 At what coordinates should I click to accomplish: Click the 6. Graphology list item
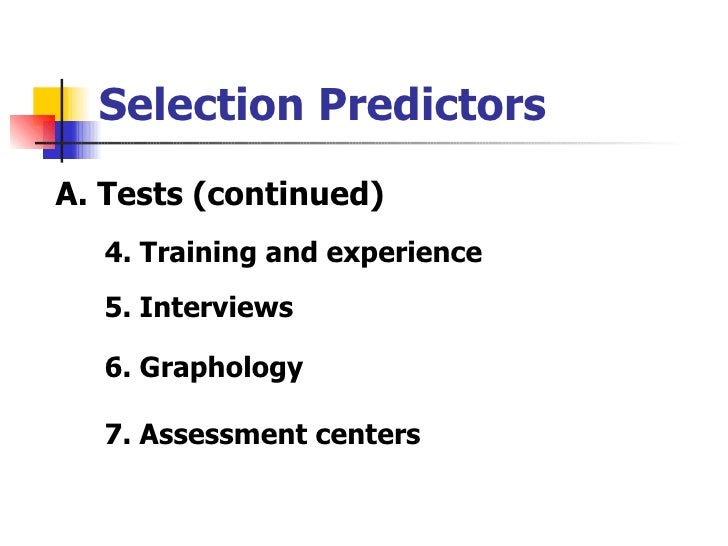(x=204, y=368)
